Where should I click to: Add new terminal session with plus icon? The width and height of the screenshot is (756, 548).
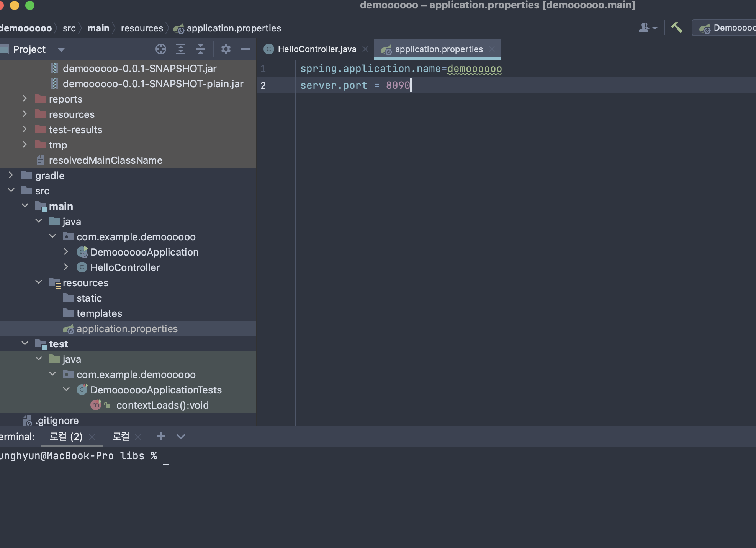(161, 436)
